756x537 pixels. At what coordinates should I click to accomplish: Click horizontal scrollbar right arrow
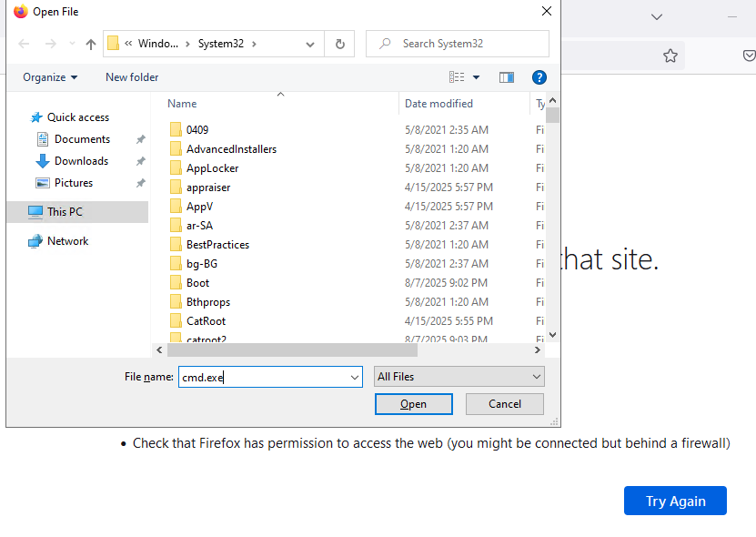(537, 350)
